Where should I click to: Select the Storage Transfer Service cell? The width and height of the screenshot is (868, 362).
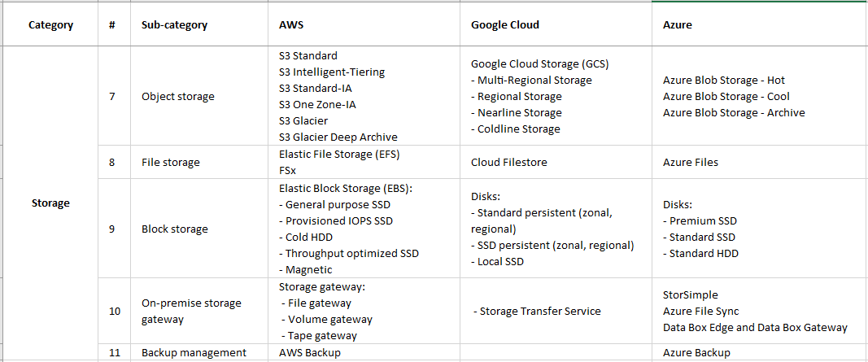(537, 311)
